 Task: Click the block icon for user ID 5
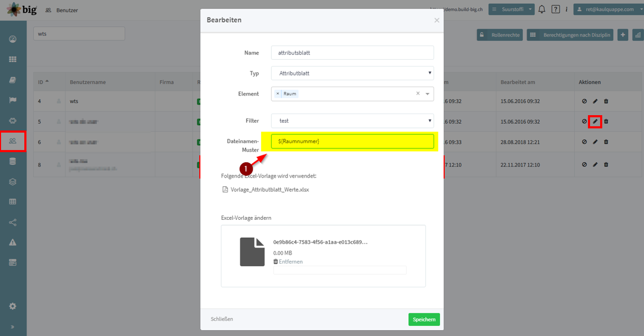(584, 122)
